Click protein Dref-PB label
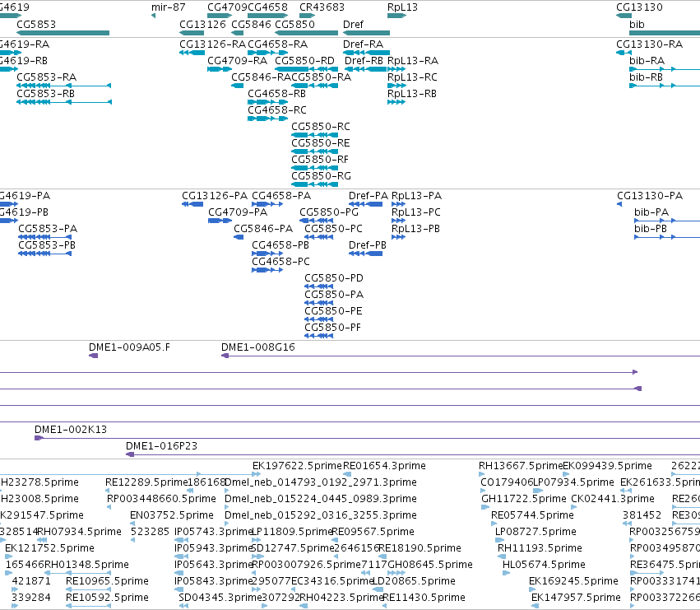Viewport: 700px width, 610px height. tap(368, 245)
